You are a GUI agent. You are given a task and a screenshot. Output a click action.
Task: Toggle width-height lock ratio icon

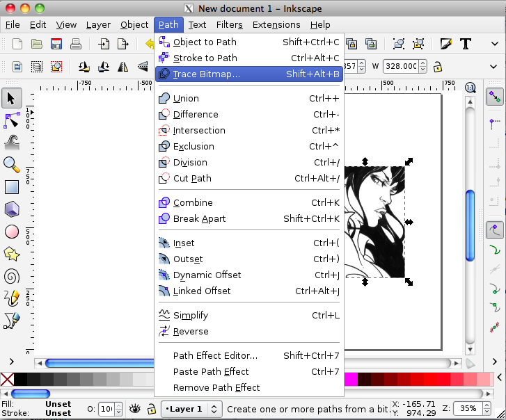click(438, 67)
